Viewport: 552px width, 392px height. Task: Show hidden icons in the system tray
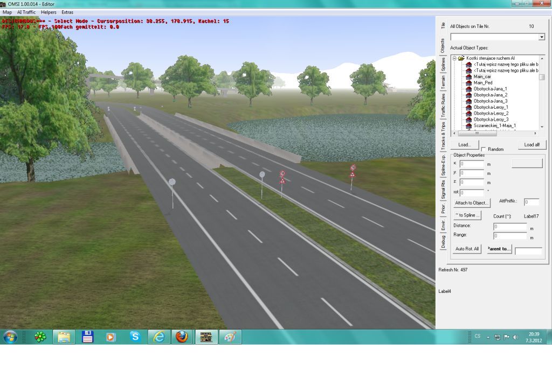click(x=488, y=338)
